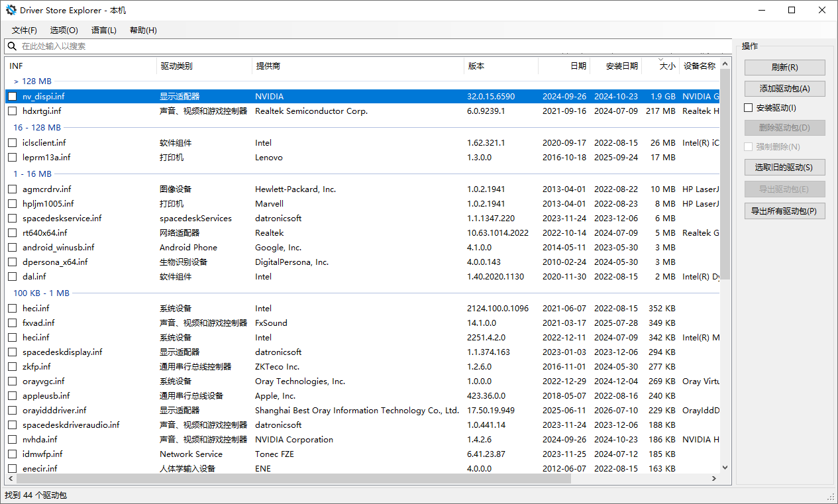
Task: Click the Tonec FZE provider cell
Action: (x=274, y=454)
